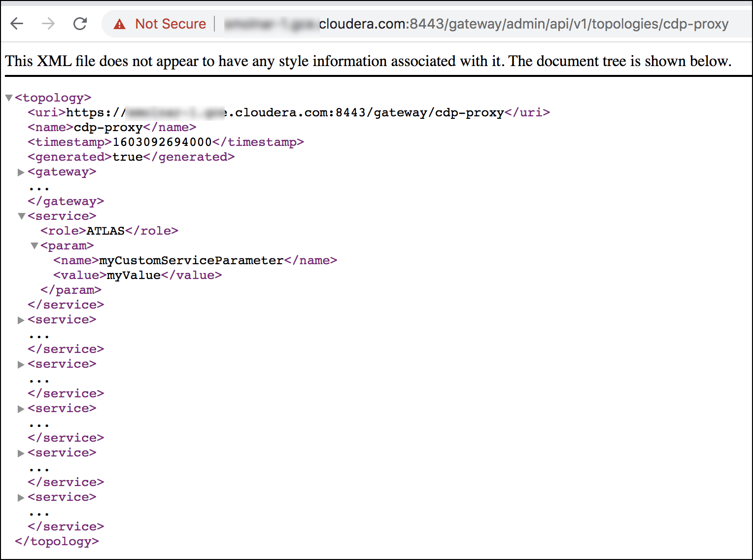
Task: Click the myCustomServiceParameter name value
Action: point(191,261)
